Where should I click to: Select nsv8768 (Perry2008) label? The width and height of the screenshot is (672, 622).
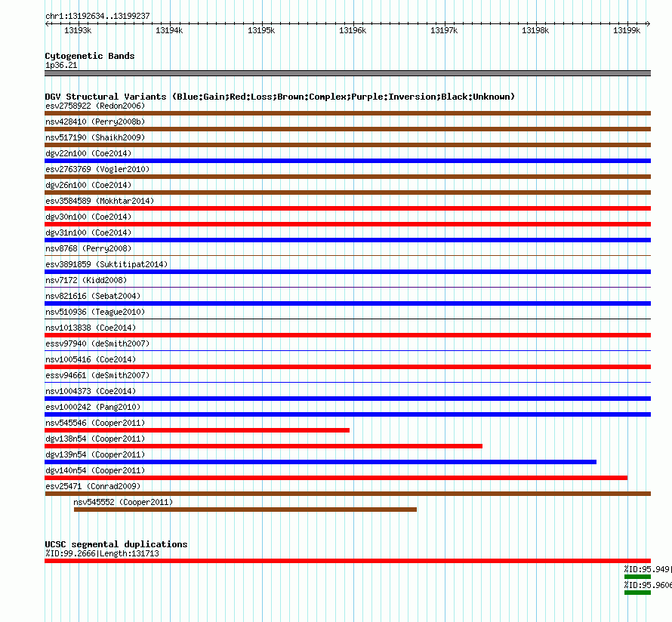pos(88,248)
